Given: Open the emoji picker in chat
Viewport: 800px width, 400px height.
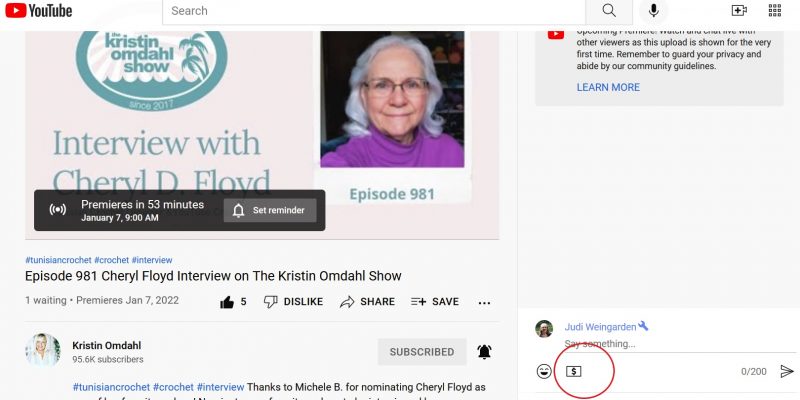Looking at the screenshot, I should (544, 371).
